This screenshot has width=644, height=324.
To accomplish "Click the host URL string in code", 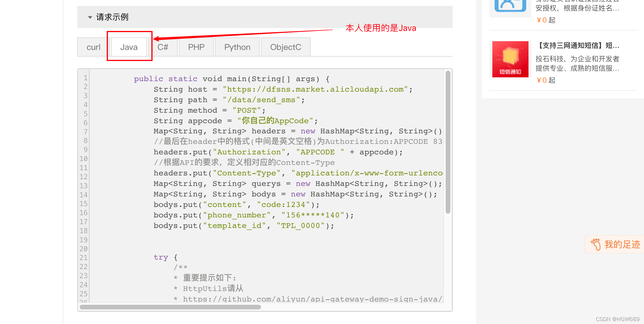I will [x=315, y=90].
